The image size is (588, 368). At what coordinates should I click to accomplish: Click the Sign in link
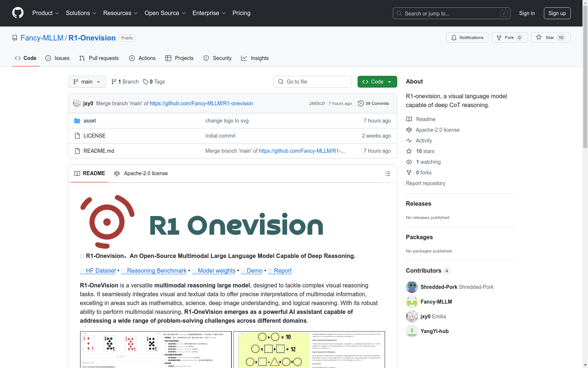(x=527, y=13)
